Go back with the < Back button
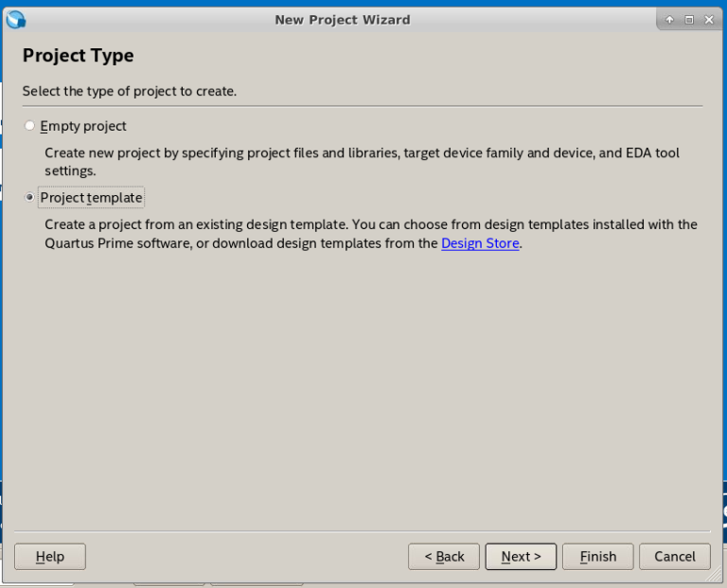The image size is (727, 588). coord(444,557)
